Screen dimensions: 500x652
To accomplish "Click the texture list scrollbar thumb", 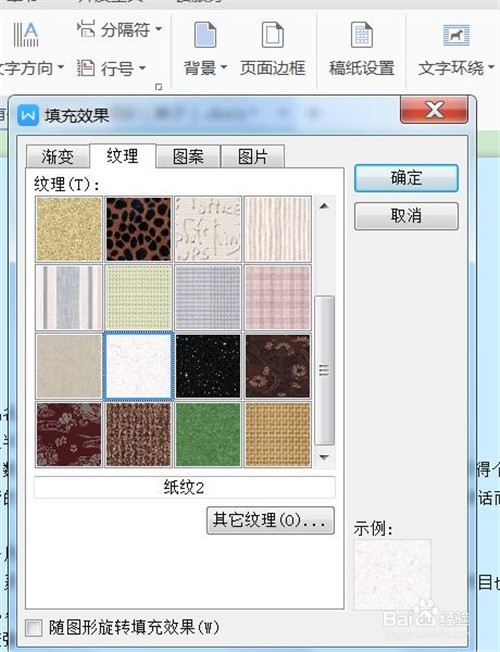I will coord(324,370).
